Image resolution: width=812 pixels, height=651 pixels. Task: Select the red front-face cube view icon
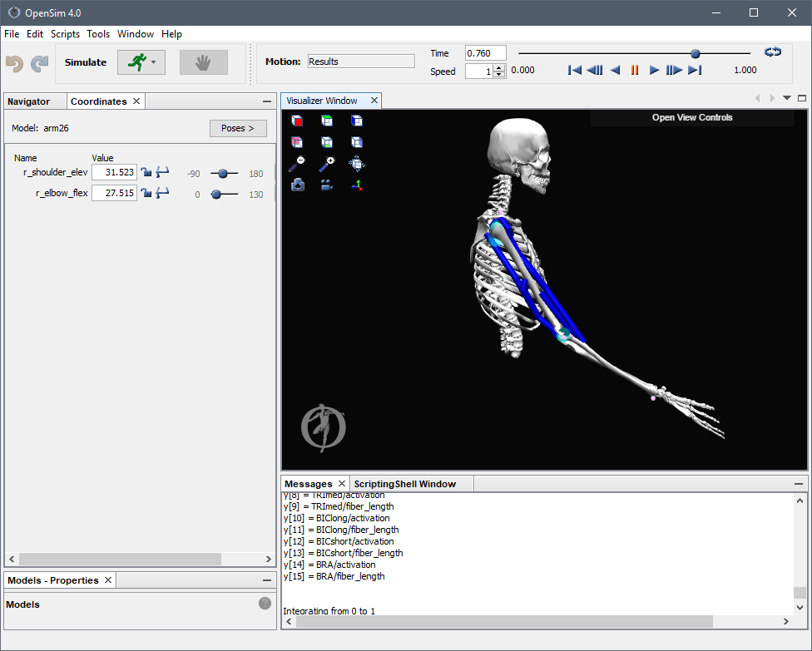(x=297, y=121)
